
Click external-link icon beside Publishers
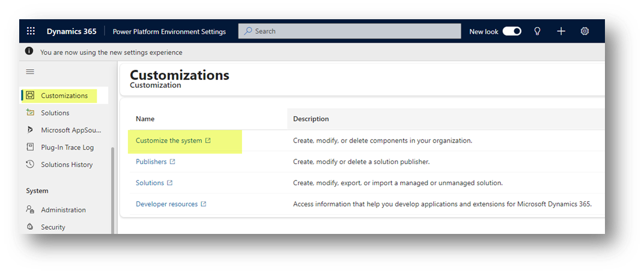pos(172,162)
